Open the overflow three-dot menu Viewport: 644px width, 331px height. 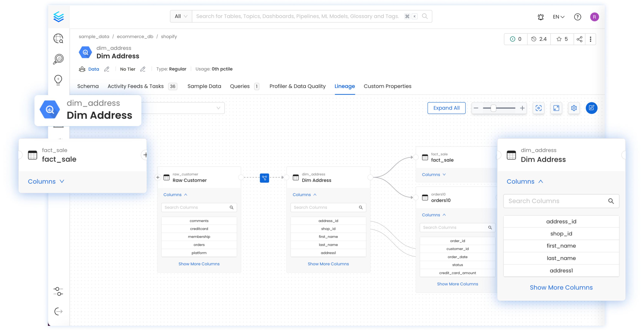pyautogui.click(x=591, y=39)
